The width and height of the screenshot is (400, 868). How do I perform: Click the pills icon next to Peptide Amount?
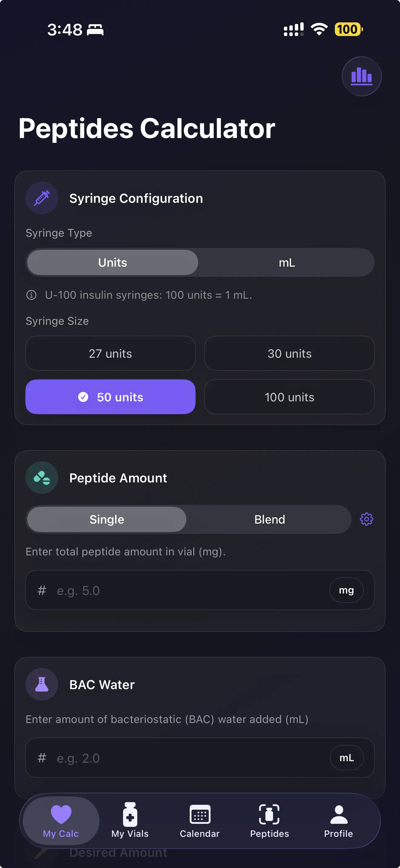click(x=42, y=478)
